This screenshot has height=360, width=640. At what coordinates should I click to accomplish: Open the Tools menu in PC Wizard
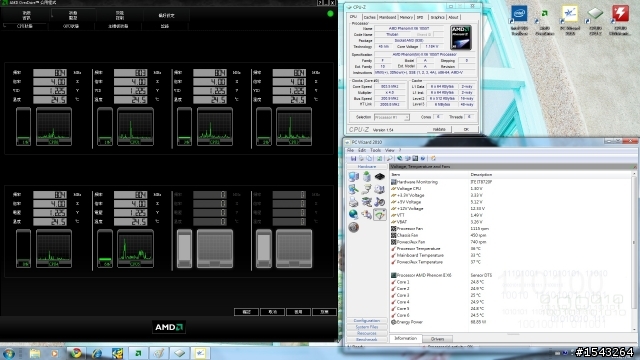pos(376,150)
